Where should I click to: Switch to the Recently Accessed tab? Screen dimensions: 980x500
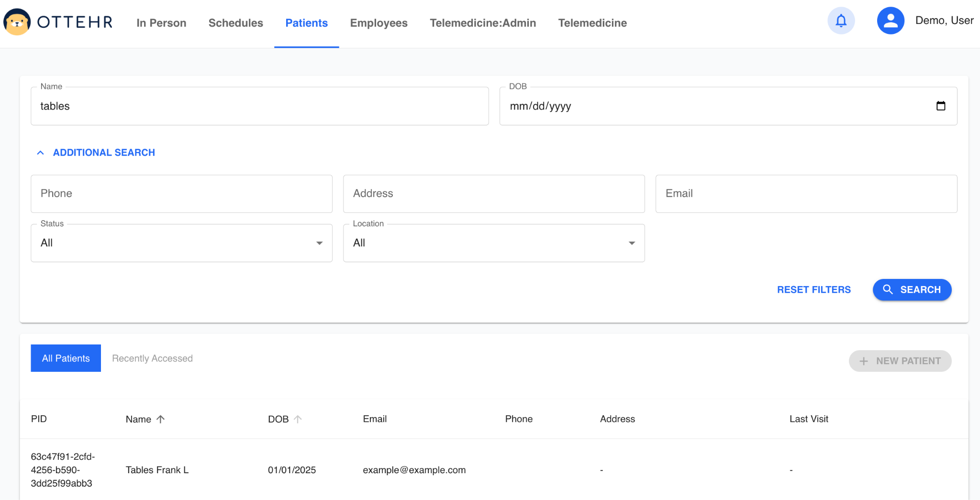[x=152, y=358]
